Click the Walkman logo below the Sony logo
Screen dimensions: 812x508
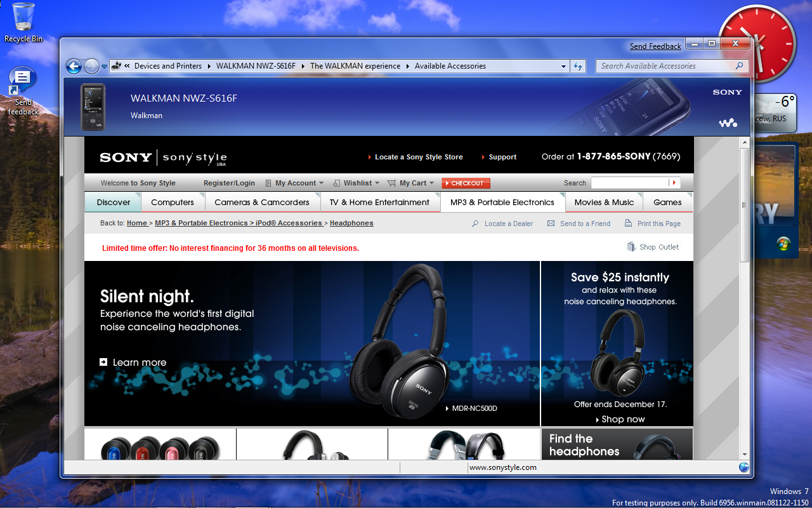click(728, 123)
